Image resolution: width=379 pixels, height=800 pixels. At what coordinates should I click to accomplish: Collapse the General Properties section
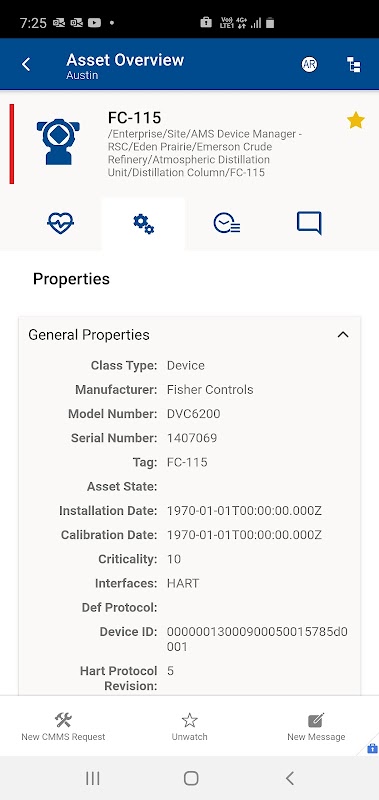click(x=343, y=335)
